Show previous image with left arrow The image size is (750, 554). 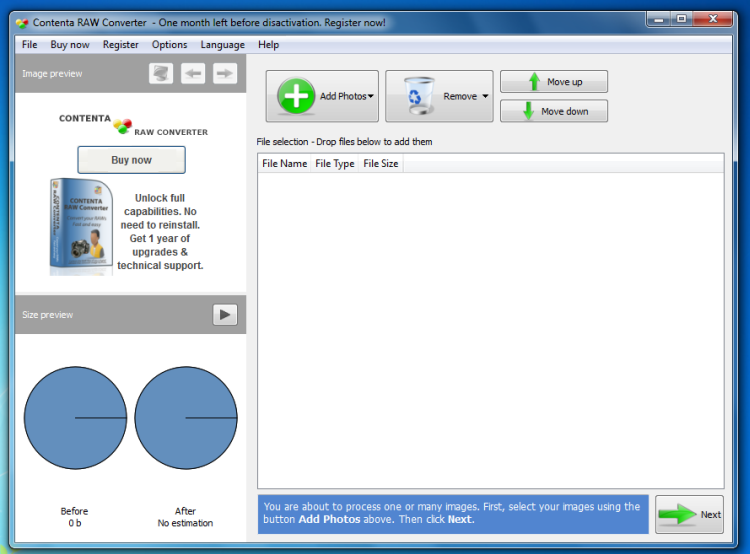[193, 74]
